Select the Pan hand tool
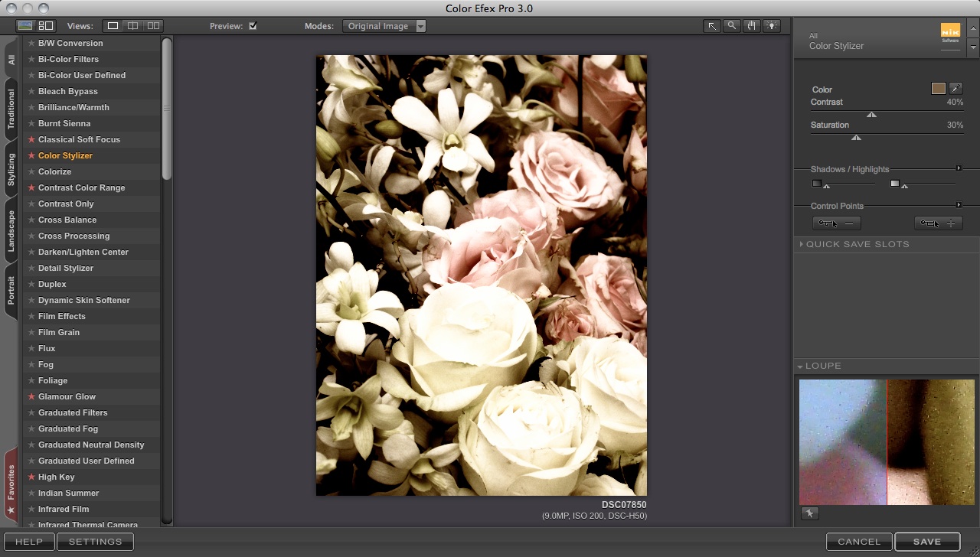The image size is (980, 557). tap(752, 26)
